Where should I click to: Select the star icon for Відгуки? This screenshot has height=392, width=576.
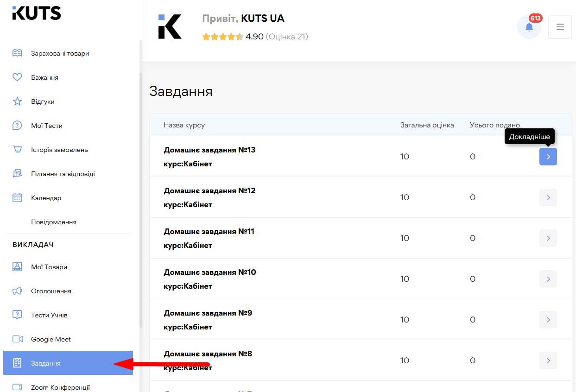point(17,101)
